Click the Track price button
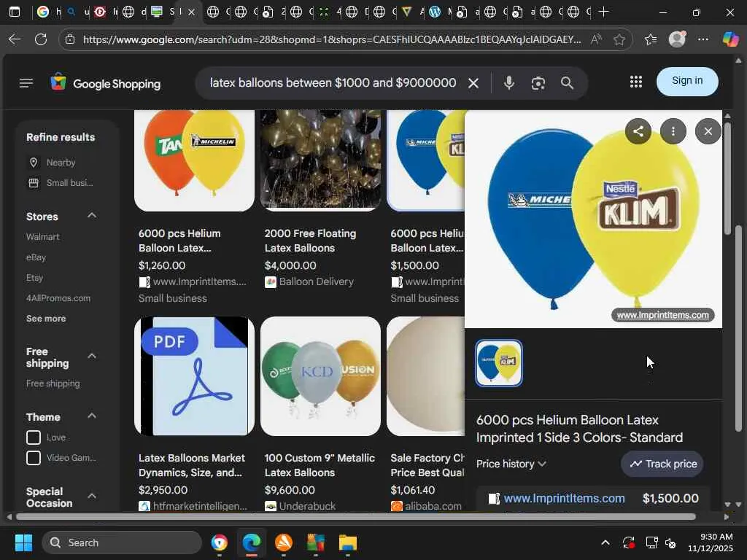This screenshot has width=747, height=560. click(662, 464)
